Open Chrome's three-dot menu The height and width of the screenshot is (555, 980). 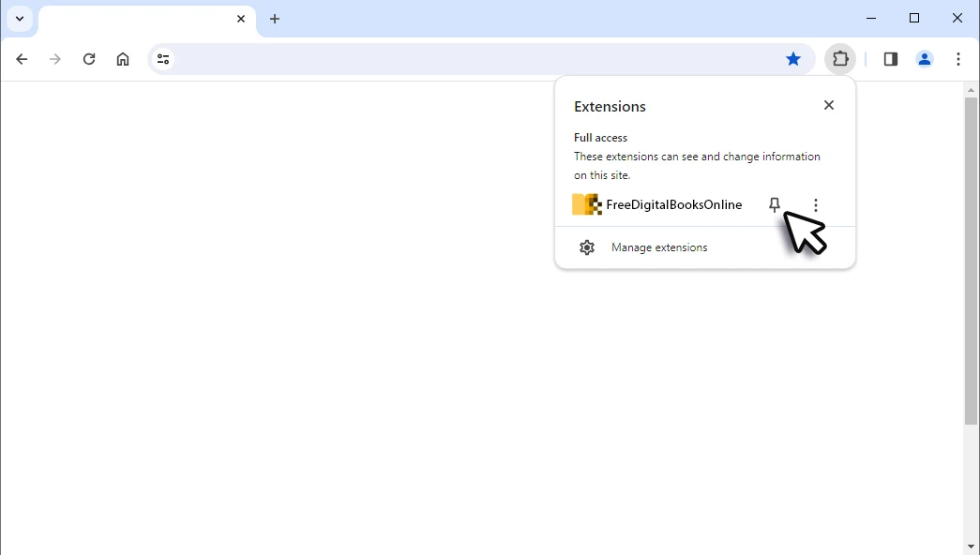coord(958,58)
